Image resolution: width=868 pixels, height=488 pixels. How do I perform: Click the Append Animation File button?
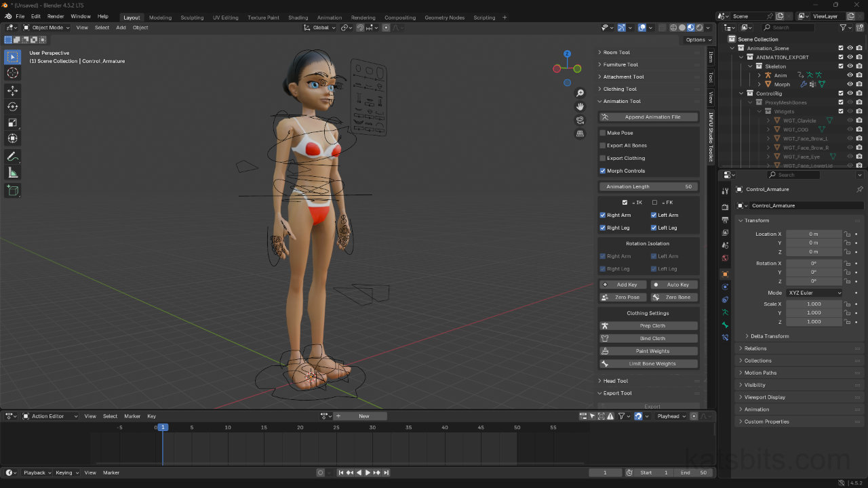(x=652, y=117)
